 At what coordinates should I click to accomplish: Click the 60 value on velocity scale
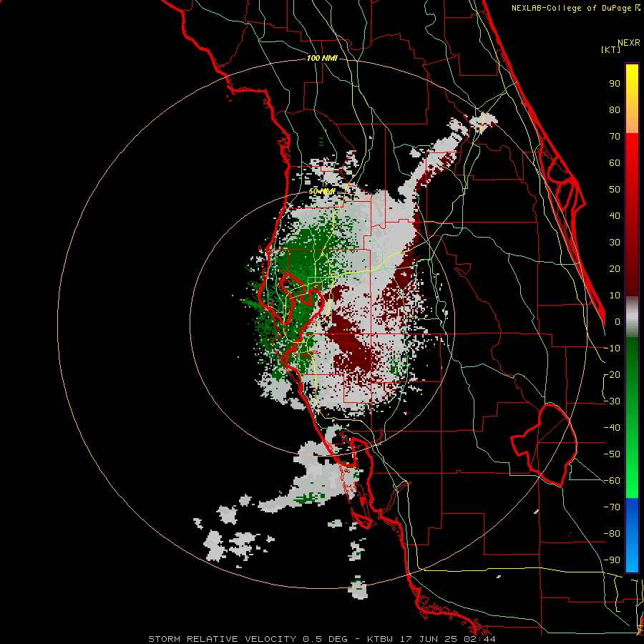[x=615, y=163]
